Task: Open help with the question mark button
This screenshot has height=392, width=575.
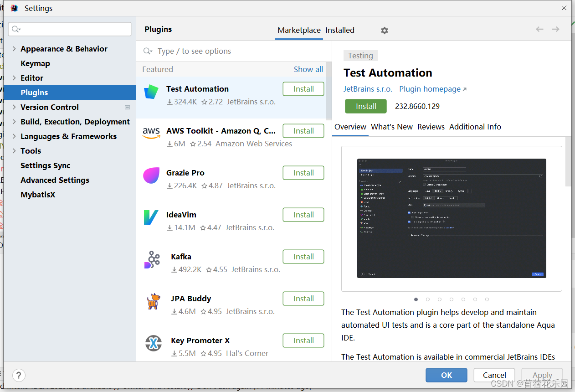Action: pyautogui.click(x=19, y=375)
